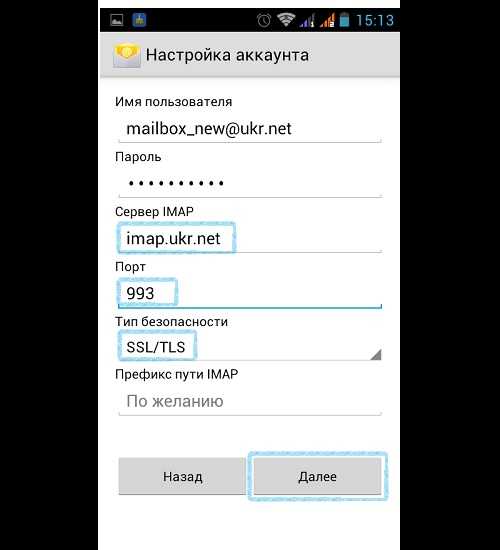This screenshot has height=550, width=500.
Task: Tap the 15:13 clock in status bar
Action: coord(375,20)
